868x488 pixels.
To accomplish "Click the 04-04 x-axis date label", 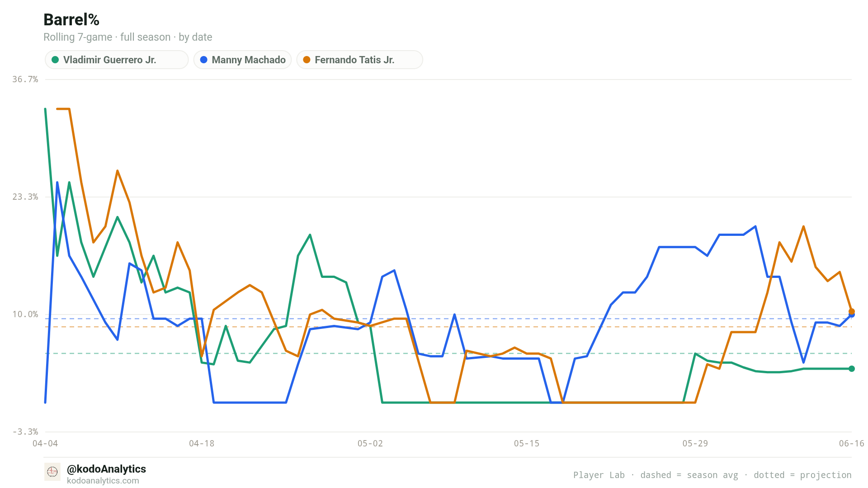I will [45, 444].
